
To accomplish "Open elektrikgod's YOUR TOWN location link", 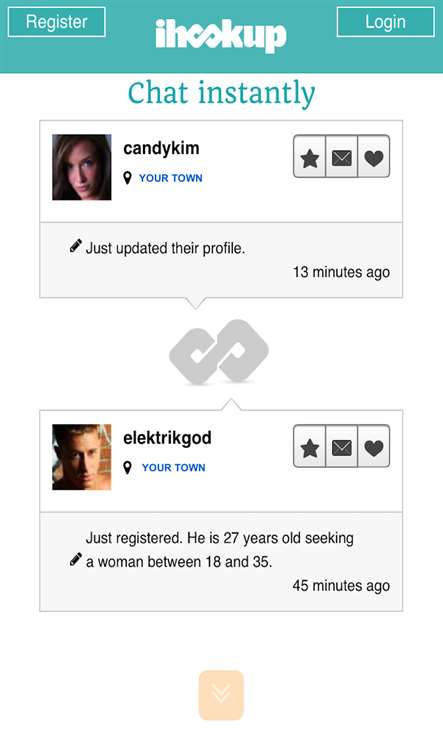I will [174, 467].
